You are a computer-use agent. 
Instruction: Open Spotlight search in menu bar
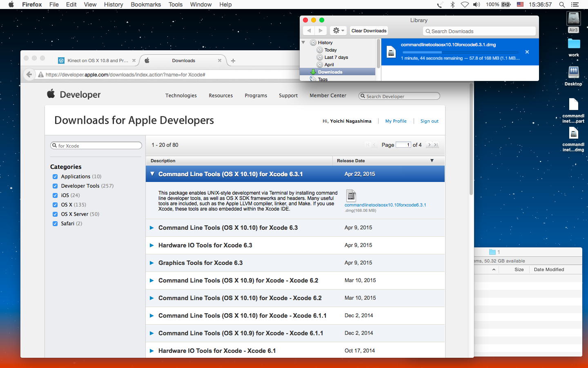pyautogui.click(x=562, y=4)
